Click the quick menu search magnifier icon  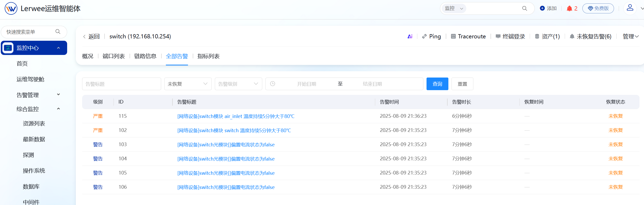pyautogui.click(x=58, y=32)
